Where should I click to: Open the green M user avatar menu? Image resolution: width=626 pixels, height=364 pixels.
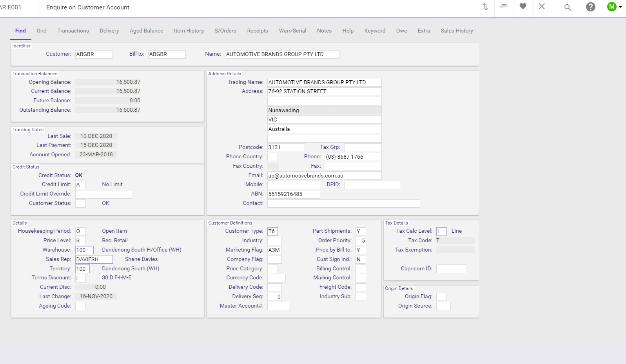point(614,7)
